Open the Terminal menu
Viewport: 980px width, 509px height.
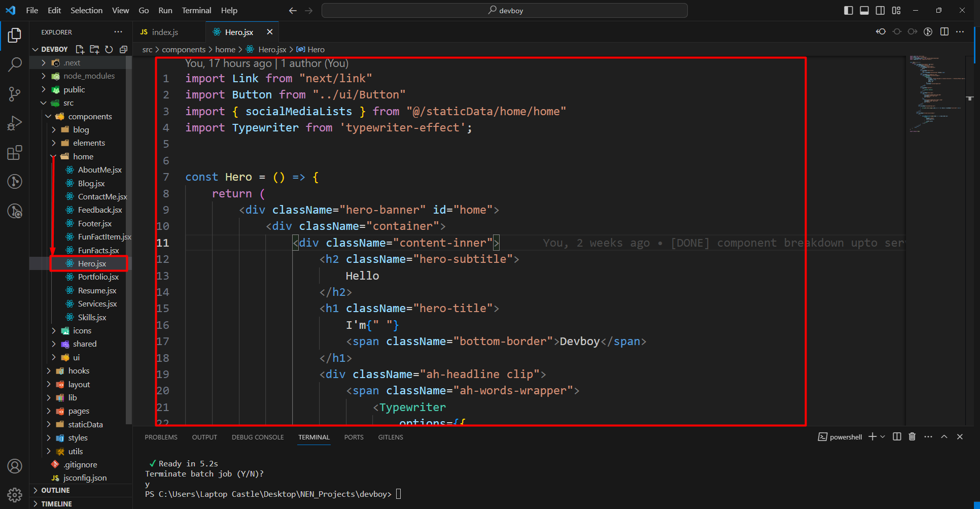(x=196, y=11)
